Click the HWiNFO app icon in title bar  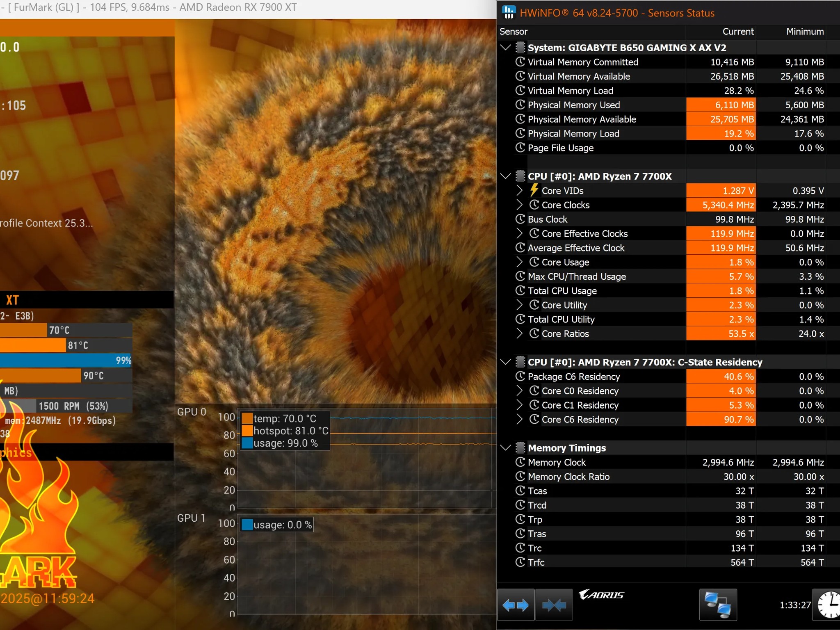(509, 12)
